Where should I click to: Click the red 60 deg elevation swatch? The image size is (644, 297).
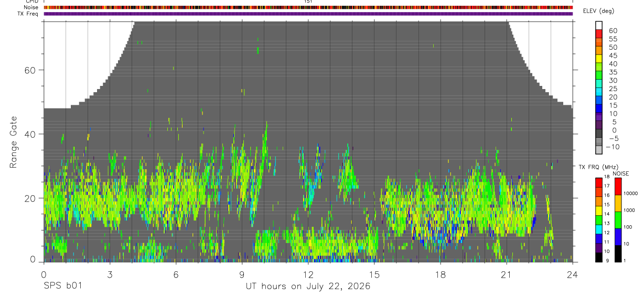point(599,35)
